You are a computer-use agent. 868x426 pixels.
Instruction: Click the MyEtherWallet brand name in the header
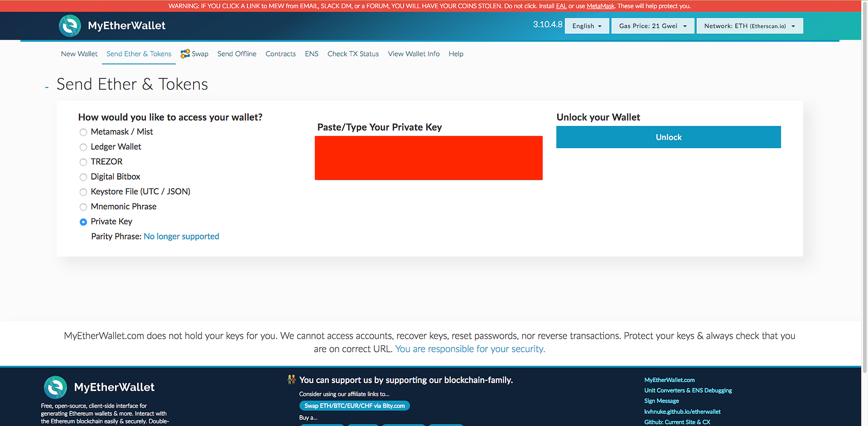coord(126,26)
